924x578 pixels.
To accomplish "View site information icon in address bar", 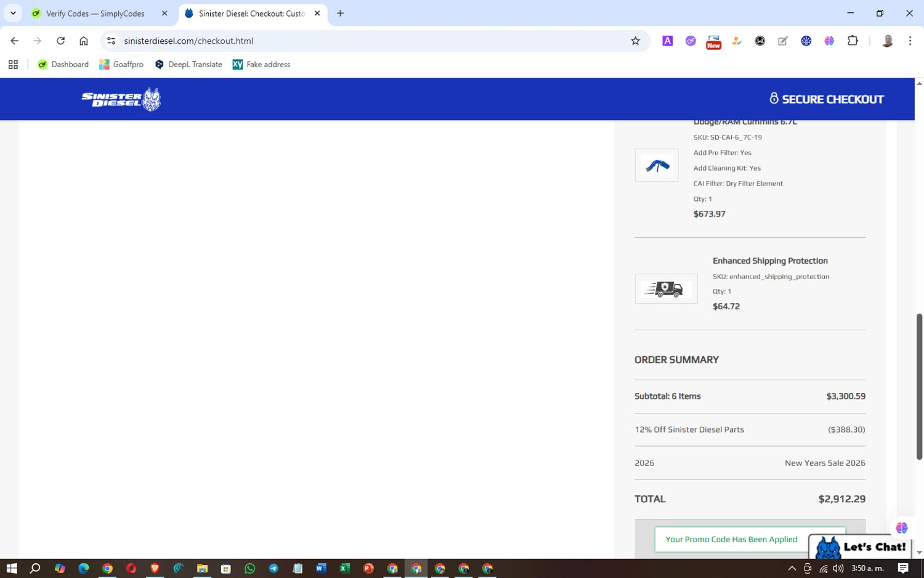I will point(111,41).
